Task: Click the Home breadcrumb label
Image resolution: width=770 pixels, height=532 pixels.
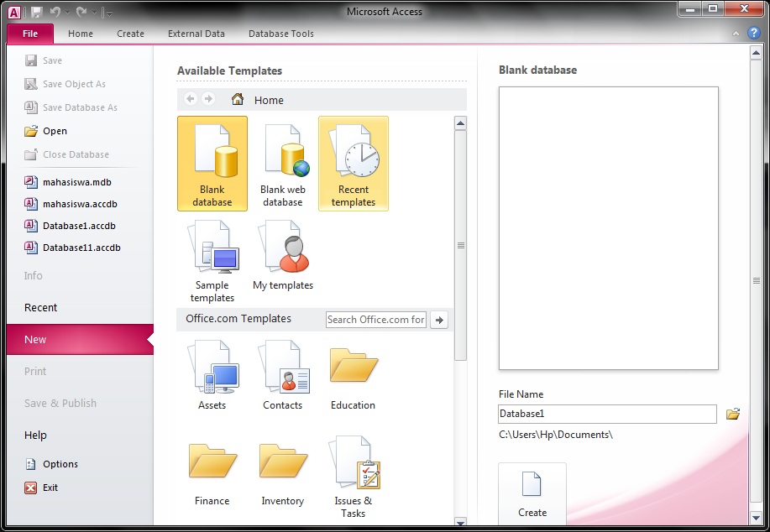Action: click(x=269, y=100)
